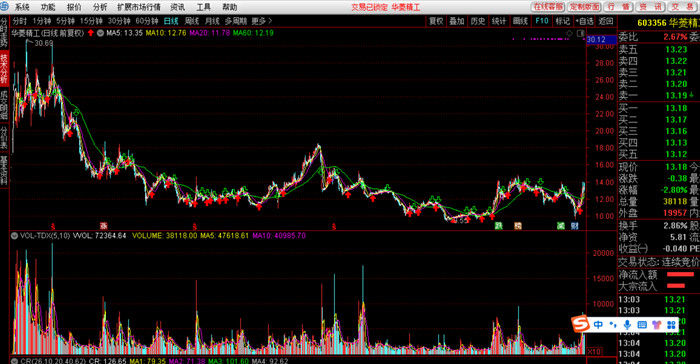The image size is (700, 364).
Task: Click the 行情 button at top right
Action: 618,7
